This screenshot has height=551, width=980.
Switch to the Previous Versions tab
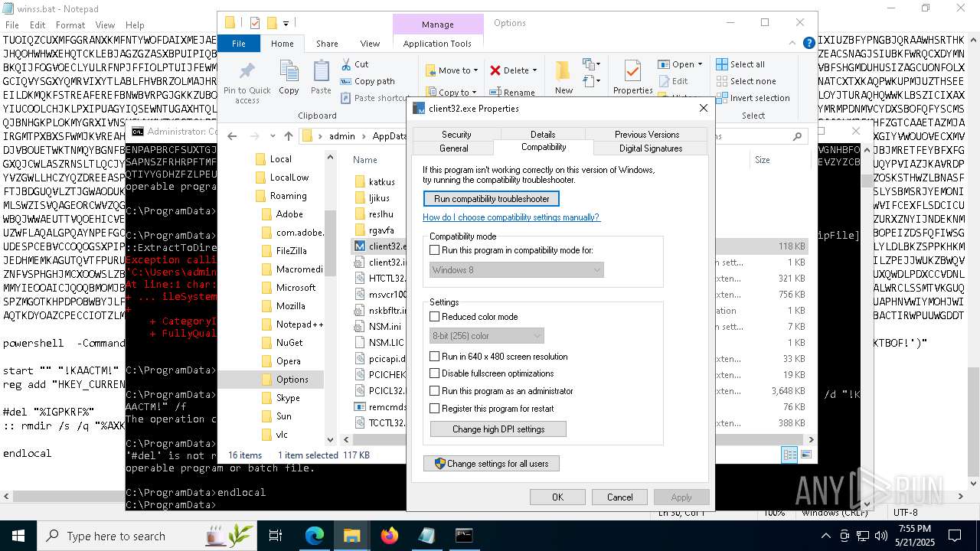(x=647, y=134)
